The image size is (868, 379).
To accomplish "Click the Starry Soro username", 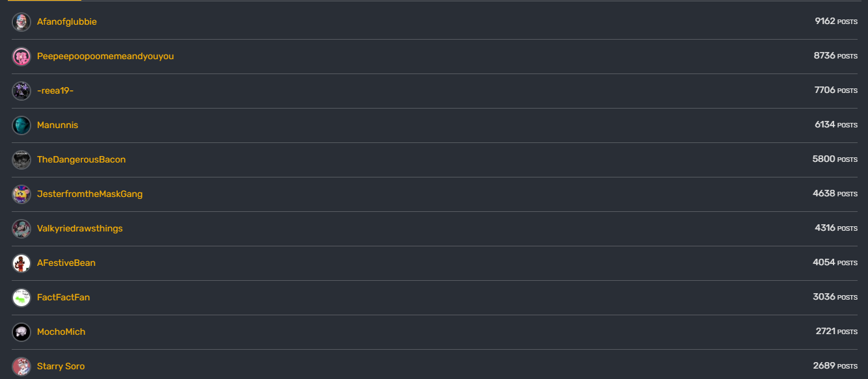I will [x=61, y=367].
